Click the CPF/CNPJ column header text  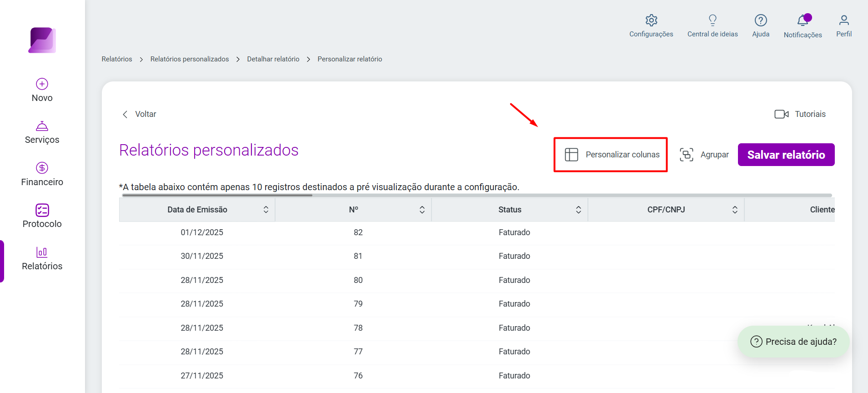tap(666, 210)
